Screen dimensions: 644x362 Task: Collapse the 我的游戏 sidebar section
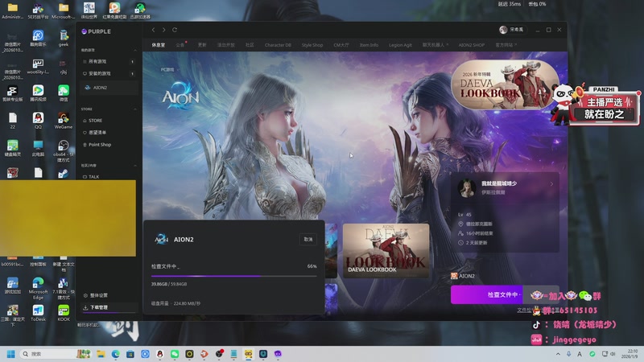pos(135,50)
